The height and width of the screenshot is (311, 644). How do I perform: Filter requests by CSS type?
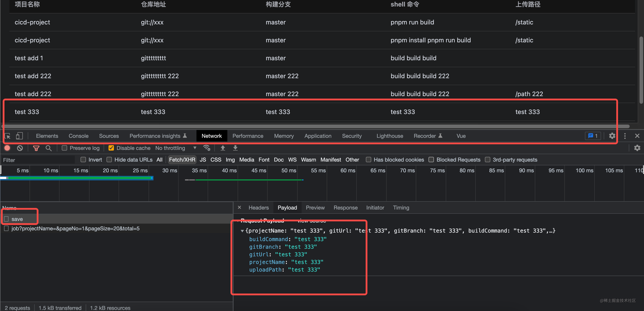[x=216, y=160]
